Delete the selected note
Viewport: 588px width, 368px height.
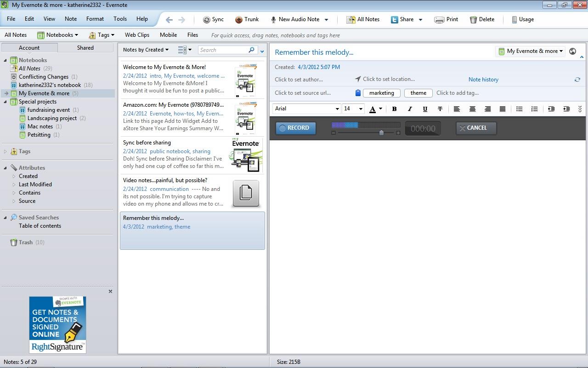pos(482,19)
